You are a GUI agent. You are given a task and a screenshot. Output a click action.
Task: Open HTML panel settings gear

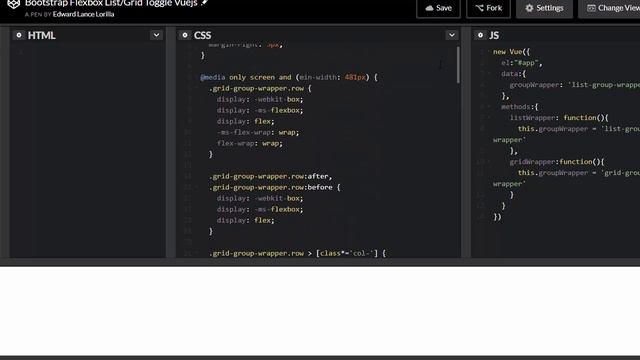point(19,35)
